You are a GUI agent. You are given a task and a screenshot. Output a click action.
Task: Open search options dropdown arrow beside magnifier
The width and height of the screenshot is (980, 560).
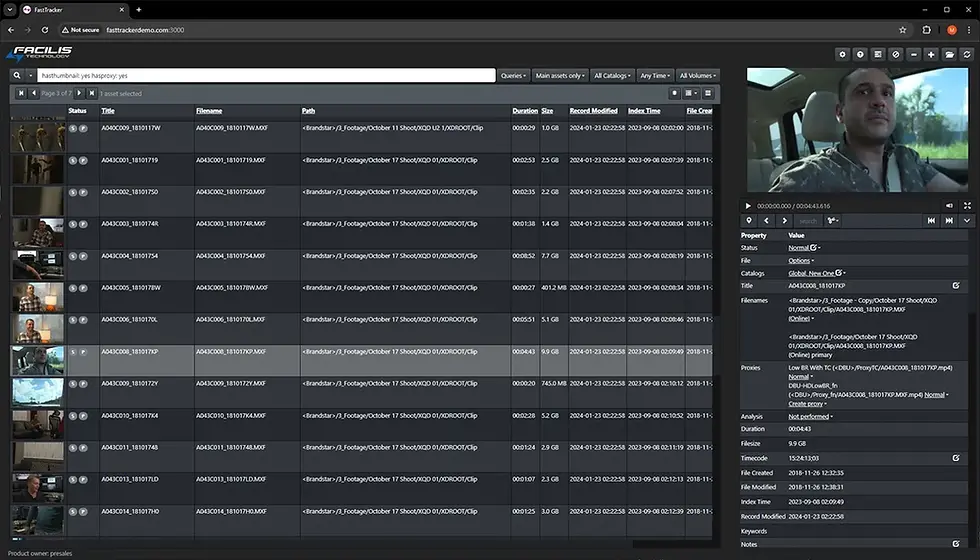pos(30,76)
